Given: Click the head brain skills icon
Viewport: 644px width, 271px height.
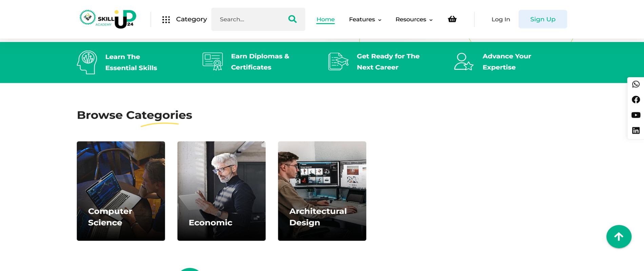Looking at the screenshot, I should (87, 62).
